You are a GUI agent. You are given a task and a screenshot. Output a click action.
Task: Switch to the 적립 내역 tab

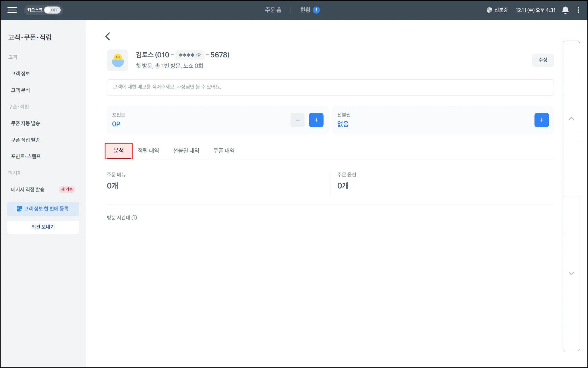148,151
